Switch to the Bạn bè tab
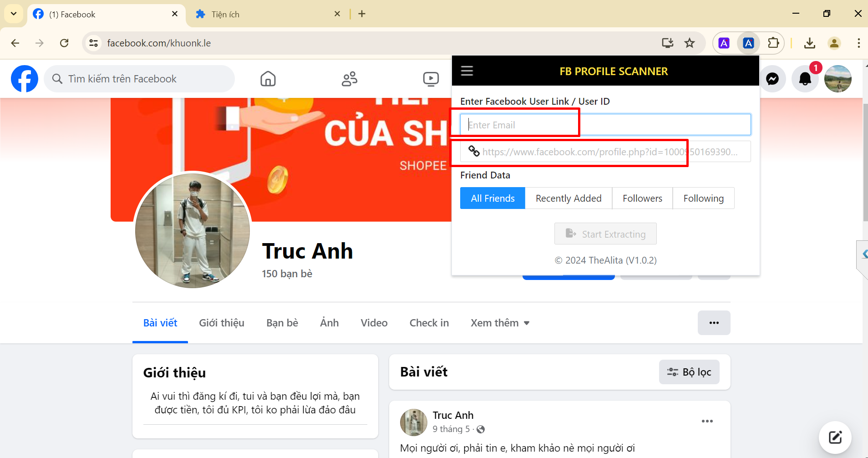Image resolution: width=868 pixels, height=458 pixels. (282, 323)
